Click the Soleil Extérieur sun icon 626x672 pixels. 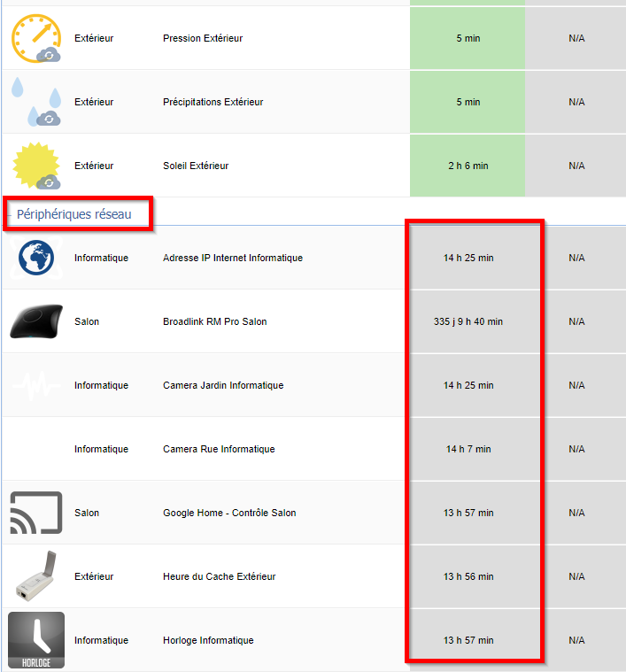pyautogui.click(x=36, y=166)
